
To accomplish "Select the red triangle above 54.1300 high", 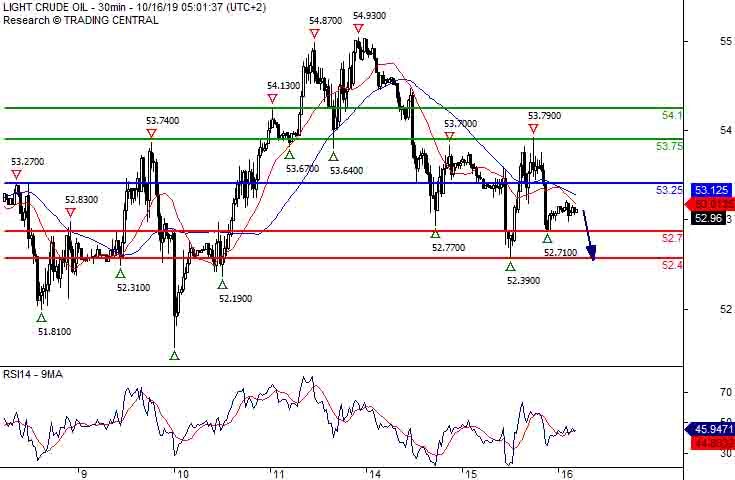I will (272, 99).
